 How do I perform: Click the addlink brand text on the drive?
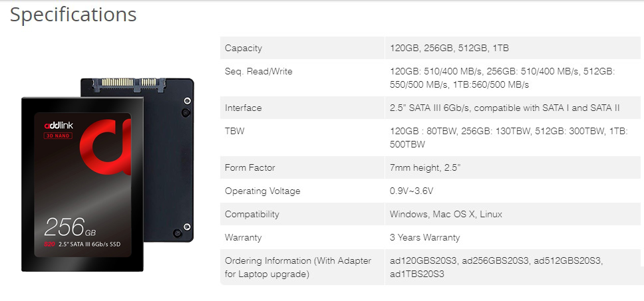(x=59, y=126)
